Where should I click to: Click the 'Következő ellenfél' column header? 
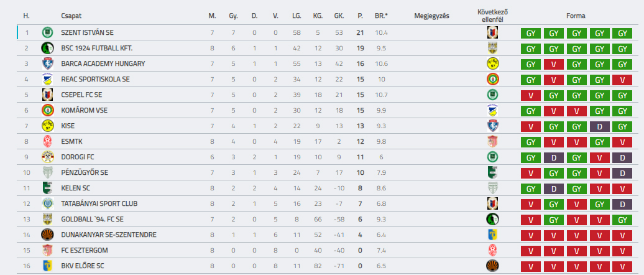click(492, 16)
